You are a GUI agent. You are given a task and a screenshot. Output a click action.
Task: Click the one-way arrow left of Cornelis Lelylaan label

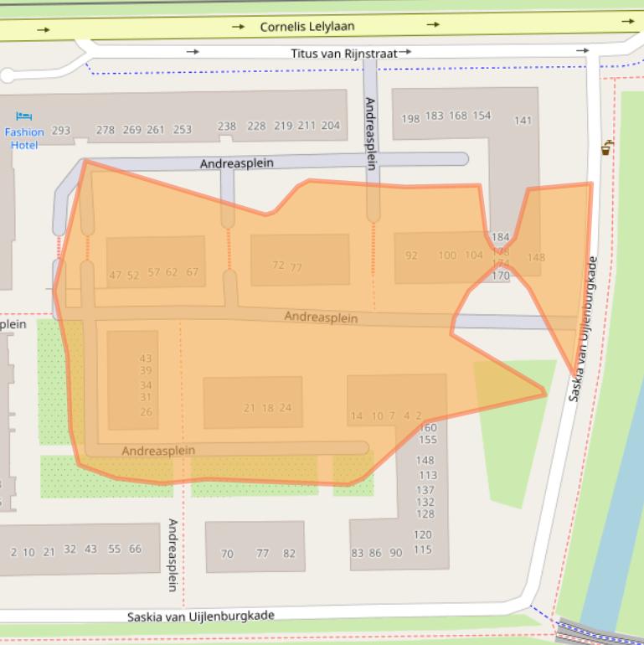tap(238, 27)
